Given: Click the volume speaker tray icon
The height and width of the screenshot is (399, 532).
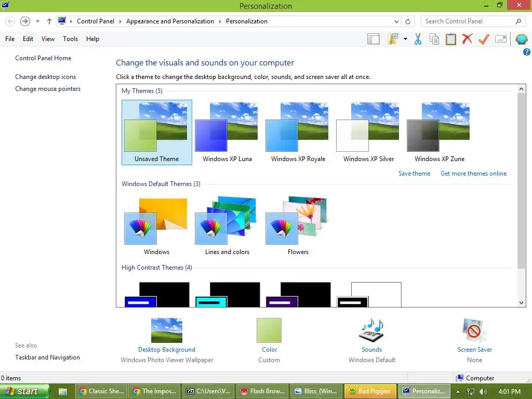Looking at the screenshot, I should [x=483, y=392].
